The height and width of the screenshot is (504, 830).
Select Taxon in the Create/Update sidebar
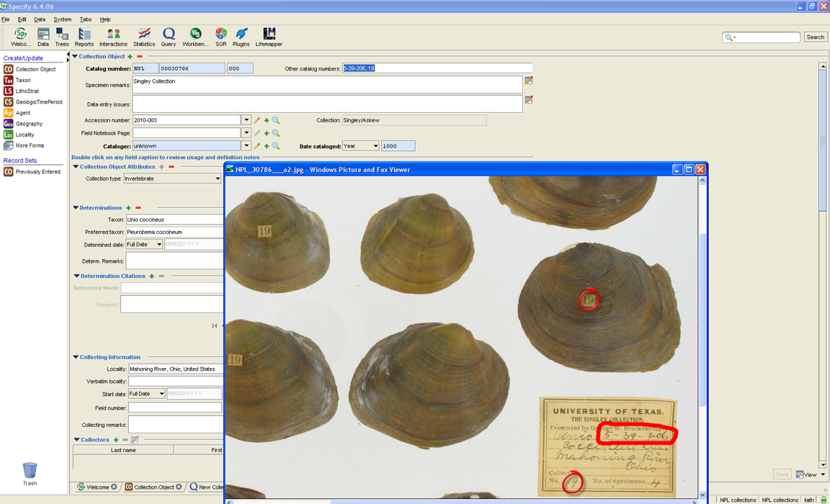coord(23,81)
